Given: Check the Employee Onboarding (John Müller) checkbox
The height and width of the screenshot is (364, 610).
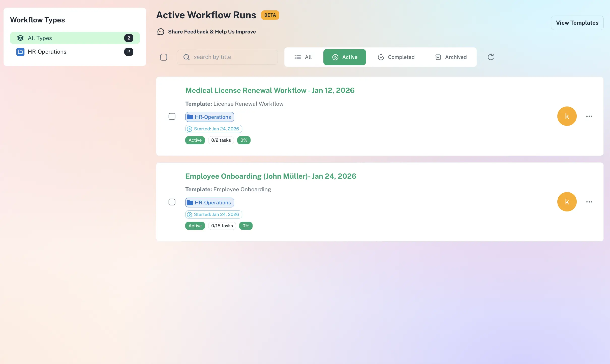Looking at the screenshot, I should click(172, 202).
